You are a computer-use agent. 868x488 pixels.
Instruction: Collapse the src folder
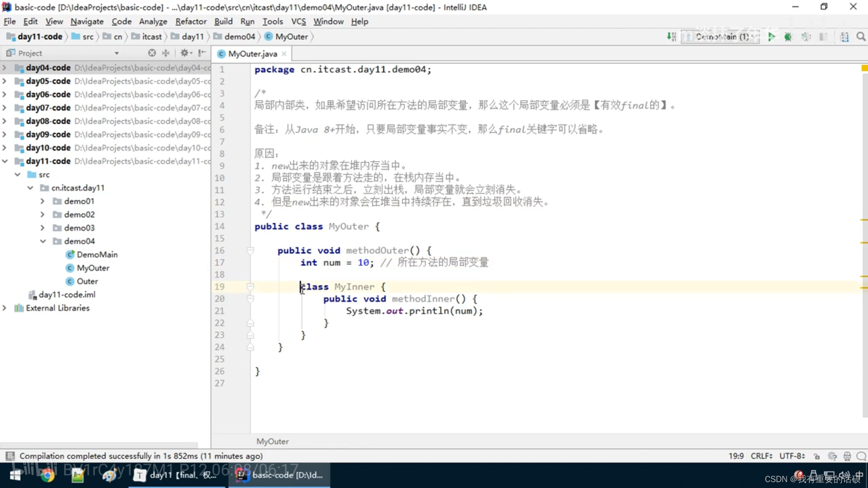coord(18,174)
